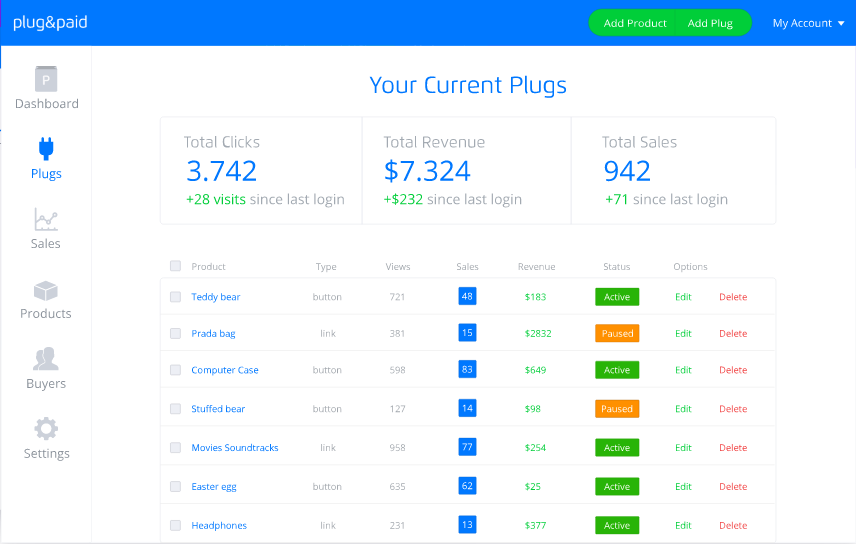Click the $2832 revenue for Prada bag
This screenshot has height=544, width=856.
click(538, 333)
